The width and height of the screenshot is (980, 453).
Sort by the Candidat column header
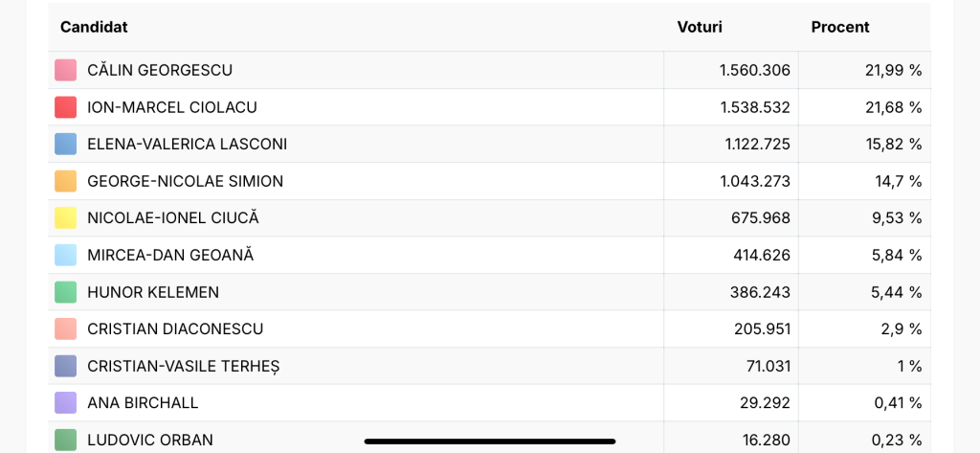pyautogui.click(x=94, y=27)
